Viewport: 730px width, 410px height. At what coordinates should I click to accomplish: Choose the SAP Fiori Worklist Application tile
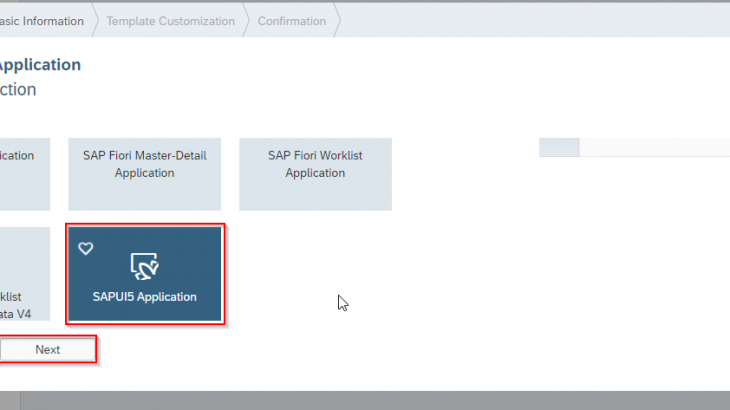(315, 174)
